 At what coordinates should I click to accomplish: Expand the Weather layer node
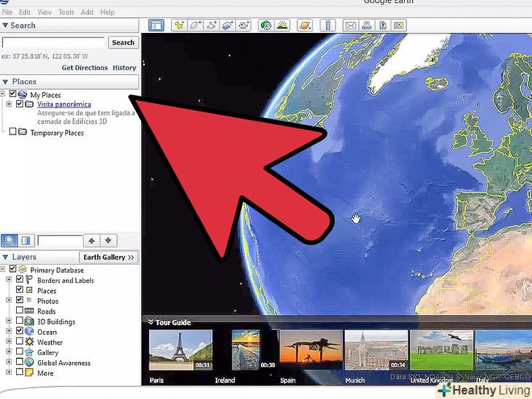9,341
